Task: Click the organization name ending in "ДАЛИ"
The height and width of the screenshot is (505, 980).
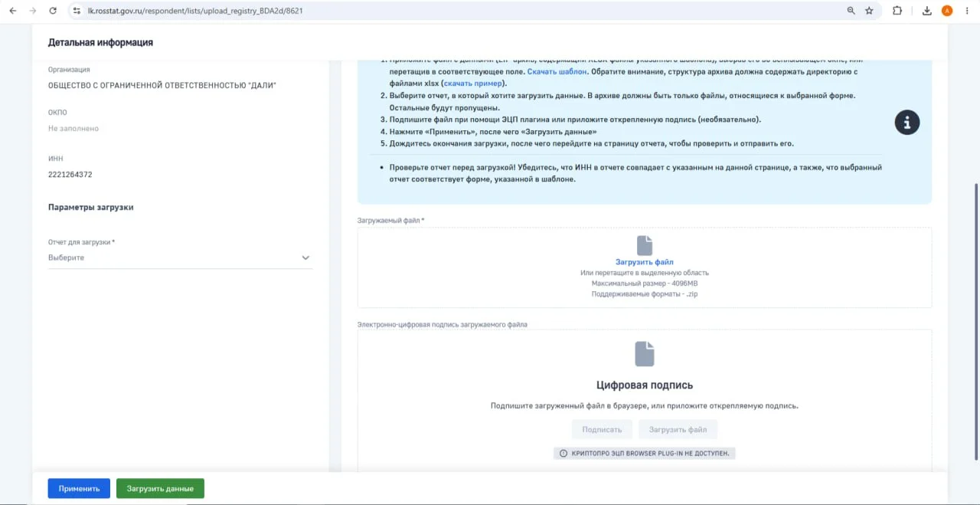Action: pyautogui.click(x=162, y=85)
